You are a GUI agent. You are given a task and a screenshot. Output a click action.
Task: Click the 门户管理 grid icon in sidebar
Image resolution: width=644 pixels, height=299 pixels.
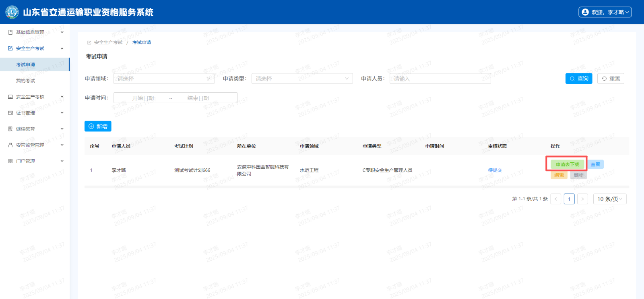(x=10, y=161)
